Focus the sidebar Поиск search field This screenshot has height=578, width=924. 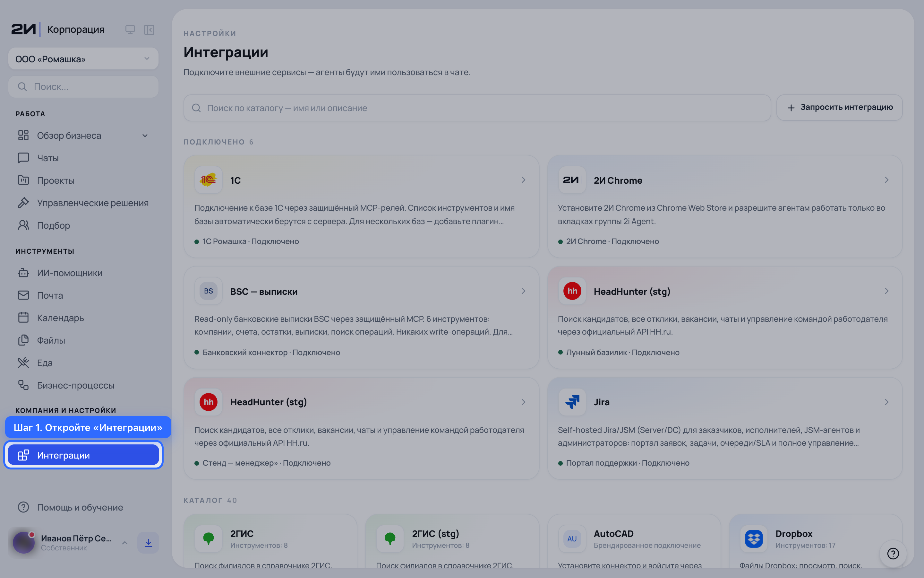click(83, 87)
